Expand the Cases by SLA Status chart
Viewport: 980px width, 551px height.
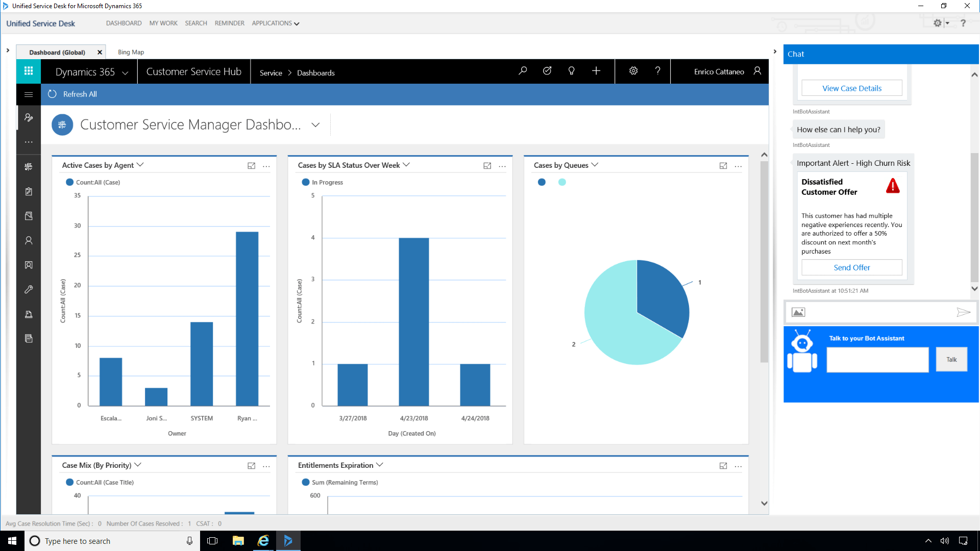487,166
